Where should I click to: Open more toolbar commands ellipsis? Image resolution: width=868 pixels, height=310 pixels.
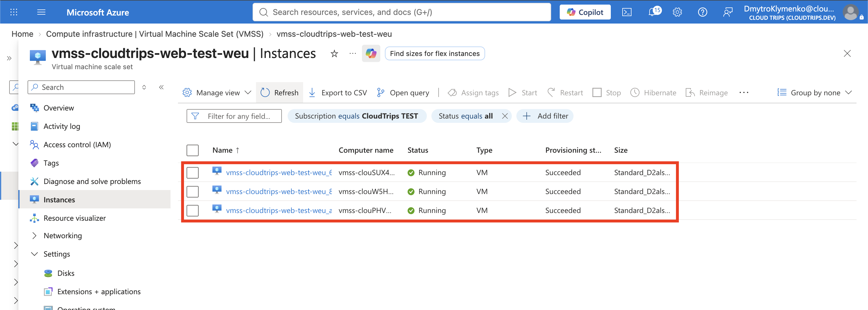[744, 93]
